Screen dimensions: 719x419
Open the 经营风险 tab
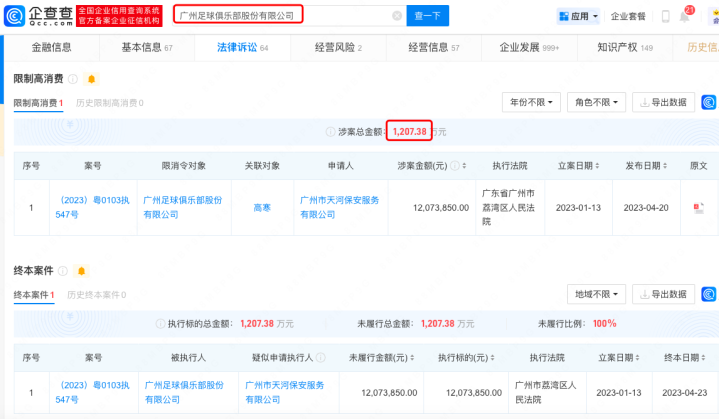click(338, 48)
